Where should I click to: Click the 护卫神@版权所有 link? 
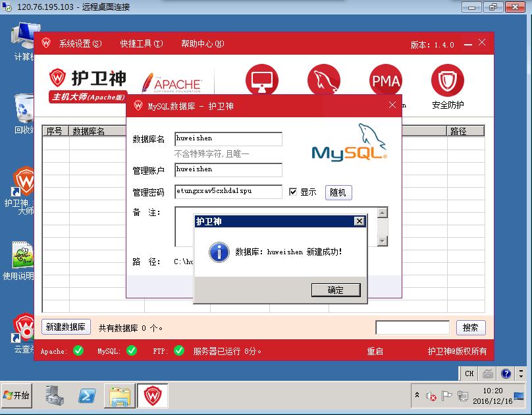[457, 351]
